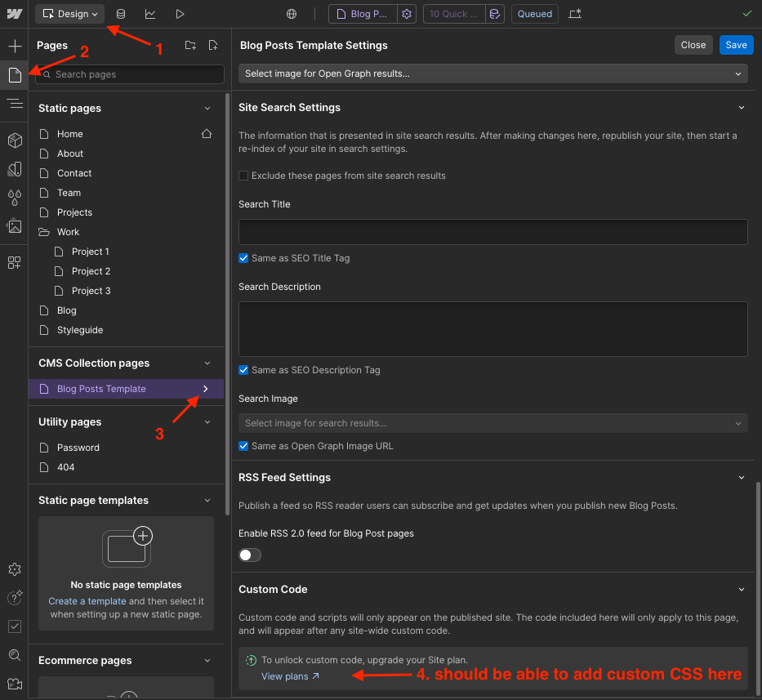Open the Variables panel

pyautogui.click(x=14, y=198)
